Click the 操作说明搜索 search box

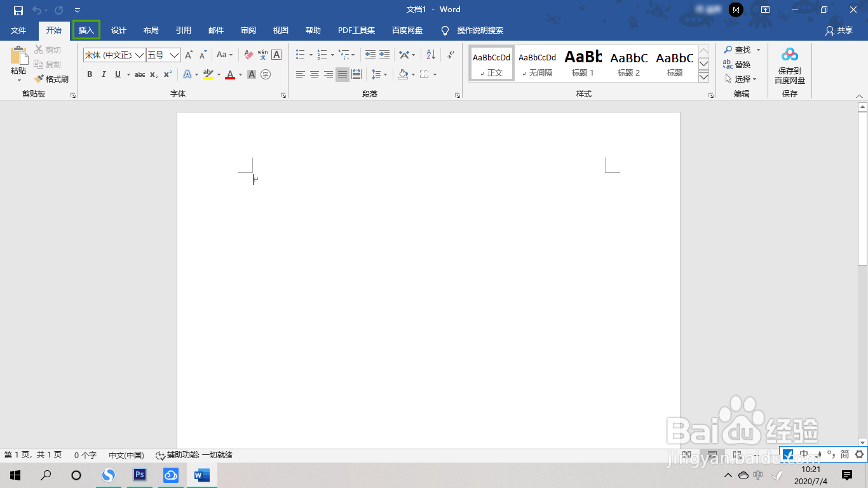480,30
